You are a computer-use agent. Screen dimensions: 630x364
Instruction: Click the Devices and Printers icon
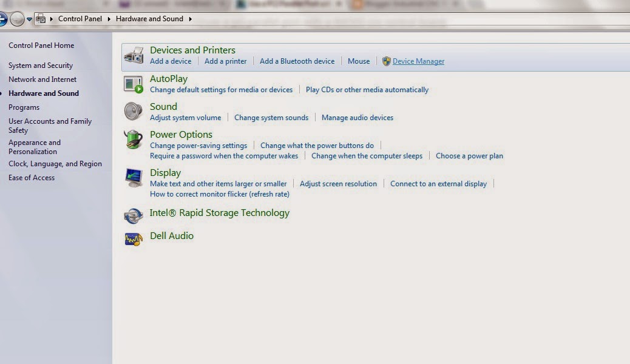(x=134, y=55)
